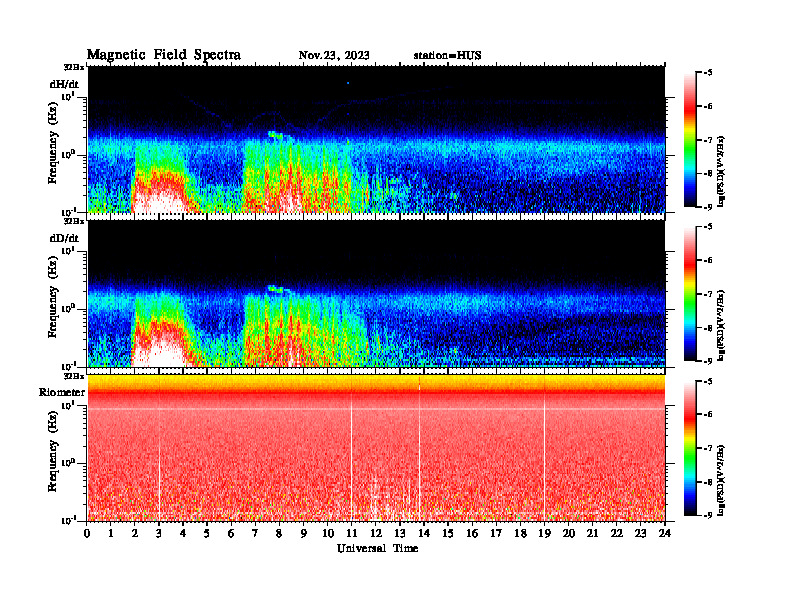This screenshot has width=792, height=612.
Task: Click the "-8" label on Riometer color bar
Action: [x=708, y=482]
